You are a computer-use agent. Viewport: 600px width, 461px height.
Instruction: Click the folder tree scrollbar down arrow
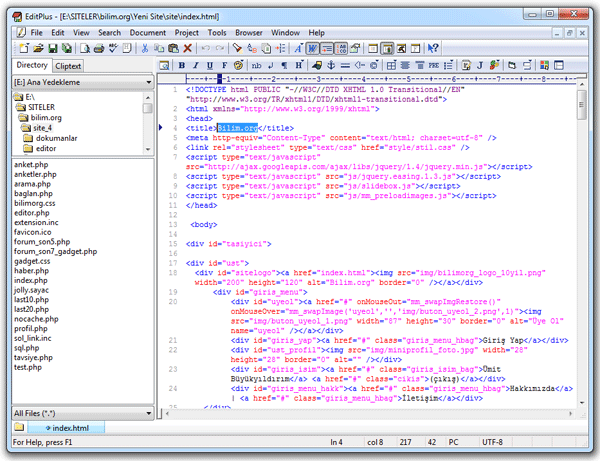point(148,150)
